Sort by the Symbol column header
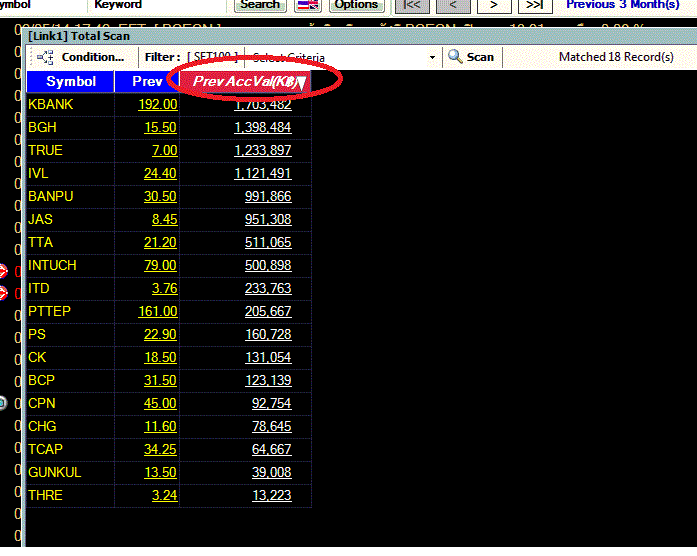The image size is (697, 556). pos(71,81)
